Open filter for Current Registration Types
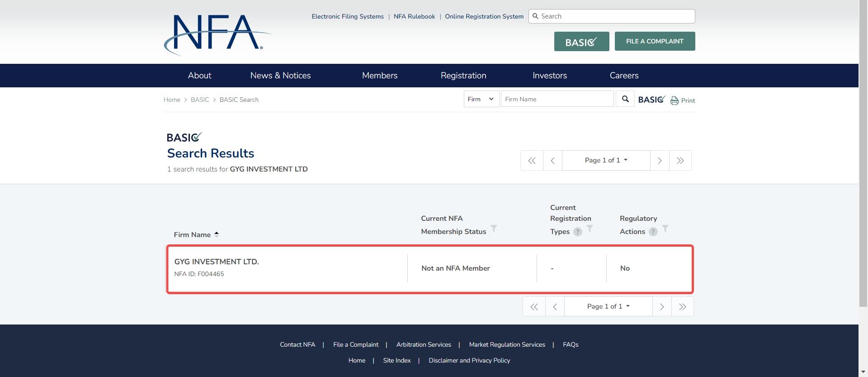The width and height of the screenshot is (868, 377). [x=590, y=228]
